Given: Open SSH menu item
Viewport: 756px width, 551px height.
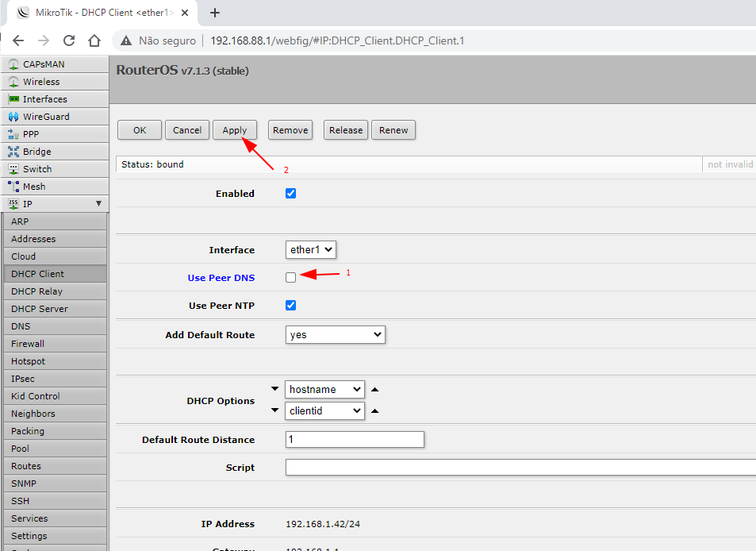Looking at the screenshot, I should pyautogui.click(x=55, y=501).
